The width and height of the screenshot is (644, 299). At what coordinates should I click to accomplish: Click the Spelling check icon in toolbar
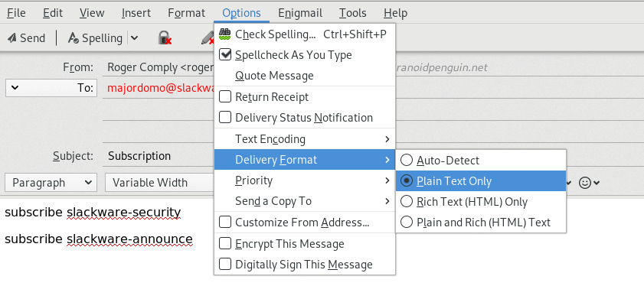73,38
